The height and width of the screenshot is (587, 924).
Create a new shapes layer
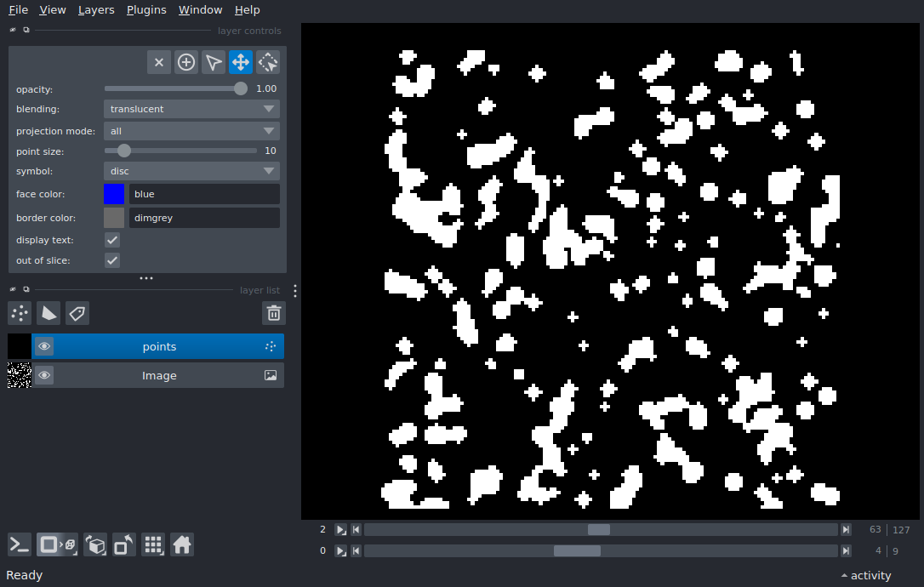tap(48, 313)
